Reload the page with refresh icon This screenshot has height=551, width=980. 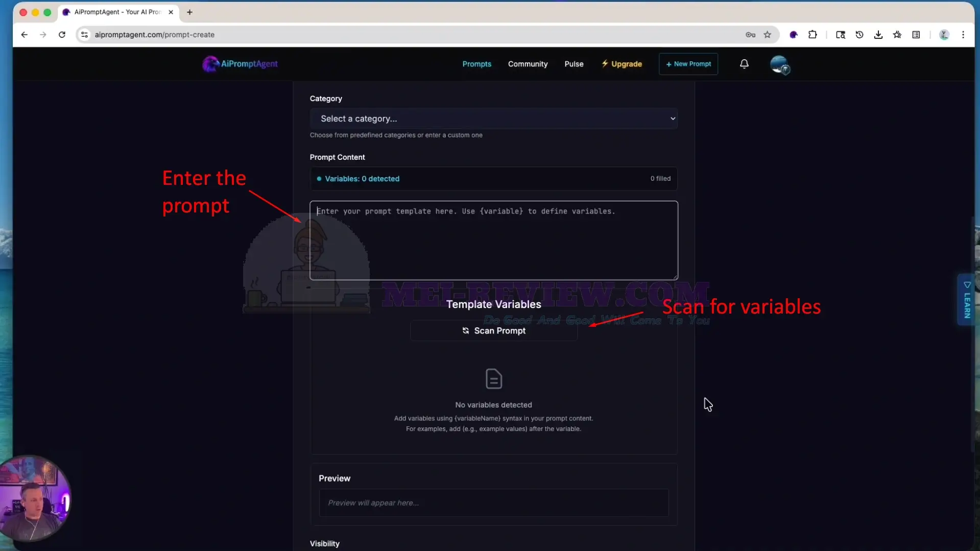[x=62, y=35]
